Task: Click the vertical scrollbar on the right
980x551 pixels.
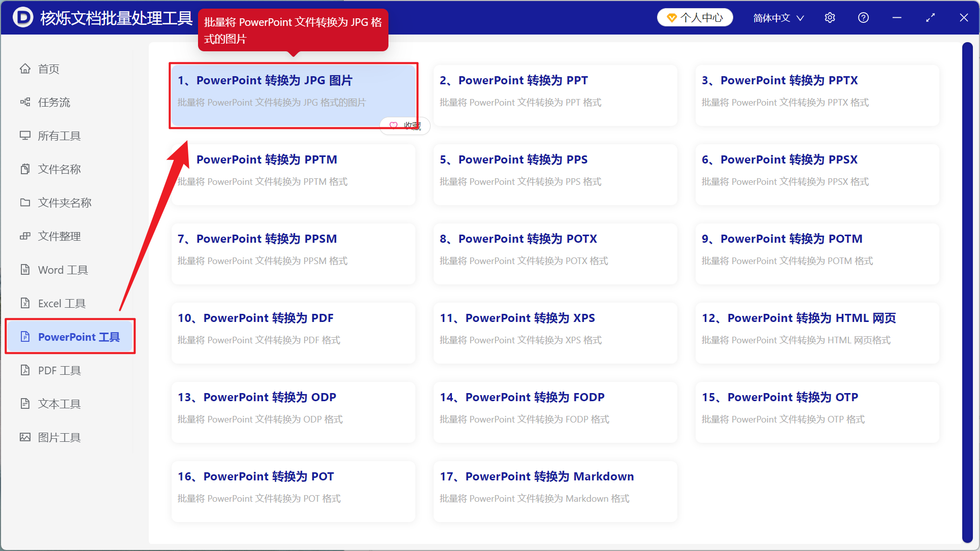Action: (967, 293)
